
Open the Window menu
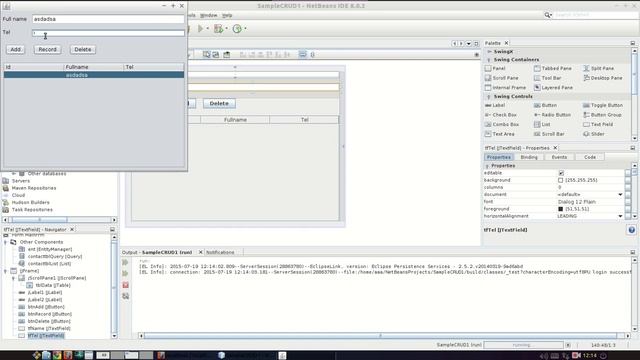209,15
